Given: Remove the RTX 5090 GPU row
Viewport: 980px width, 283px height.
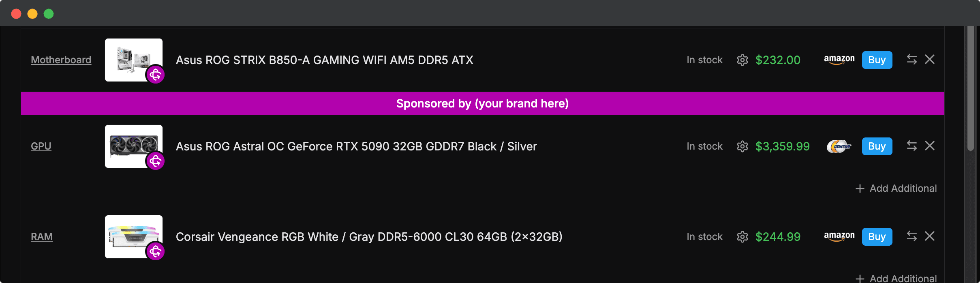Looking at the screenshot, I should 930,146.
